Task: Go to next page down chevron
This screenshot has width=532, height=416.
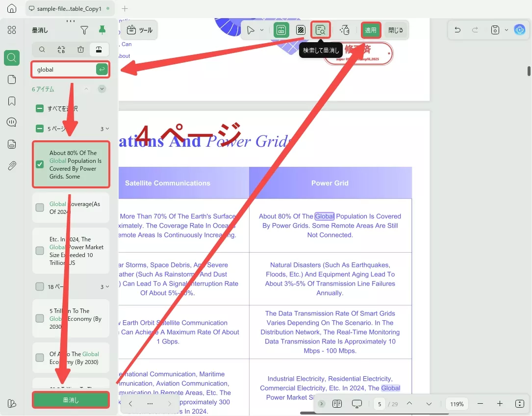Action: pos(429,404)
